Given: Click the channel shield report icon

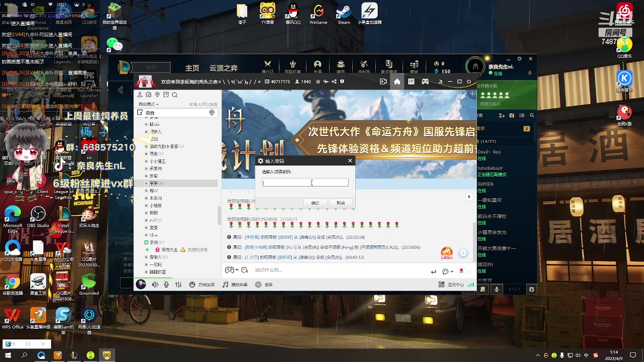Looking at the screenshot, I should [x=342, y=81].
